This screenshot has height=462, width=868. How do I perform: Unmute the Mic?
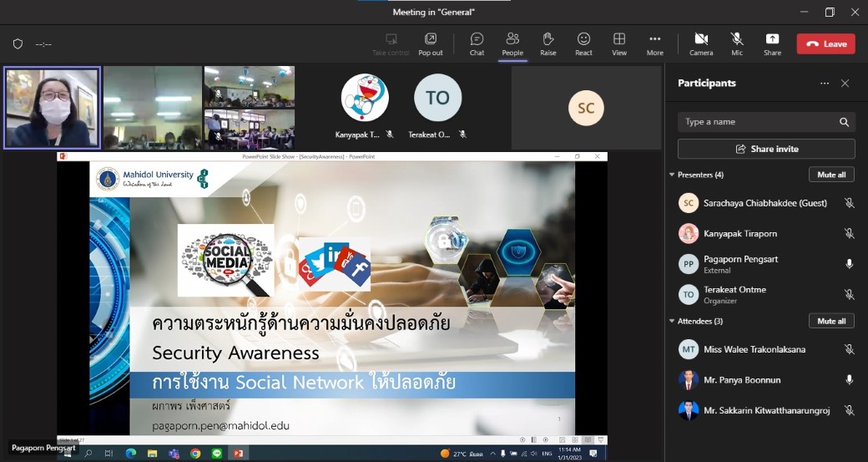pyautogui.click(x=737, y=43)
